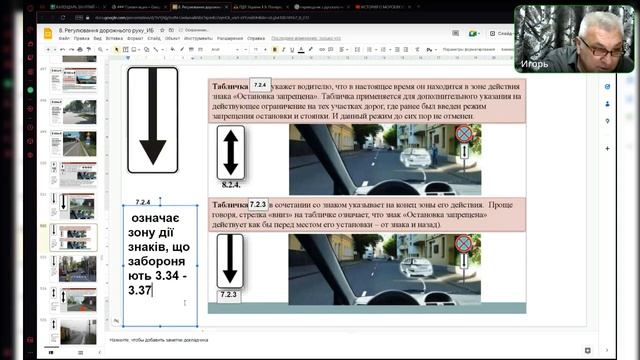The image size is (640, 360).
Task: Expand the bulleted list dropdown
Action: coord(390,49)
